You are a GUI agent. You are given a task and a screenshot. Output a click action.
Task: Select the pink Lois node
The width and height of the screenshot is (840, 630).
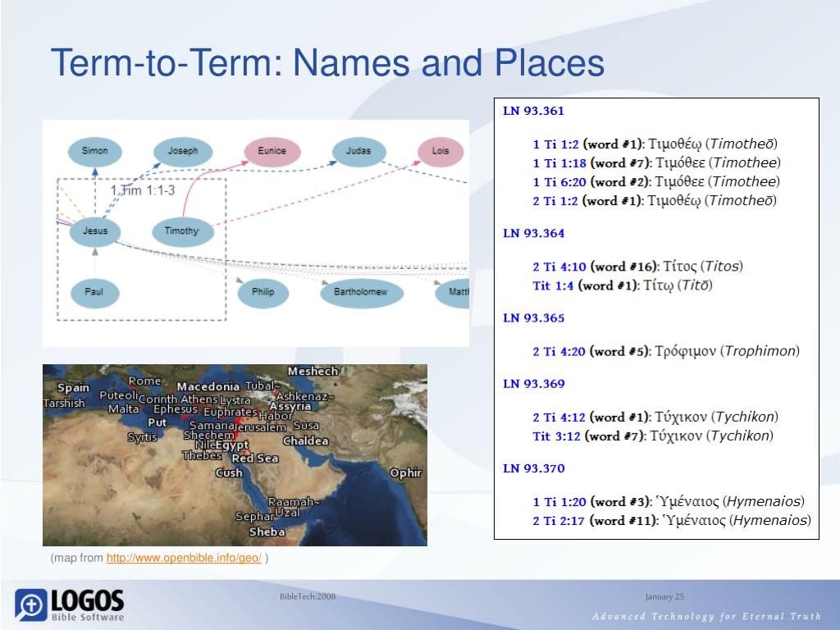[x=441, y=151]
